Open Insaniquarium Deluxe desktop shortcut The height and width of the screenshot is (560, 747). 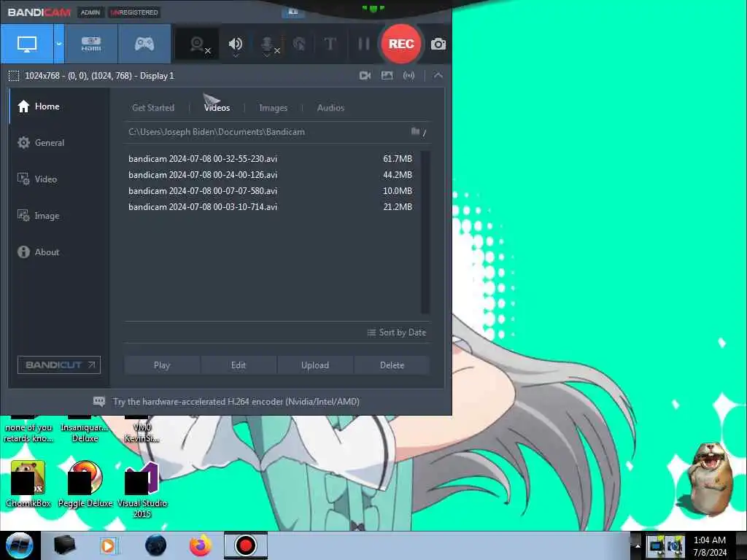(x=85, y=429)
